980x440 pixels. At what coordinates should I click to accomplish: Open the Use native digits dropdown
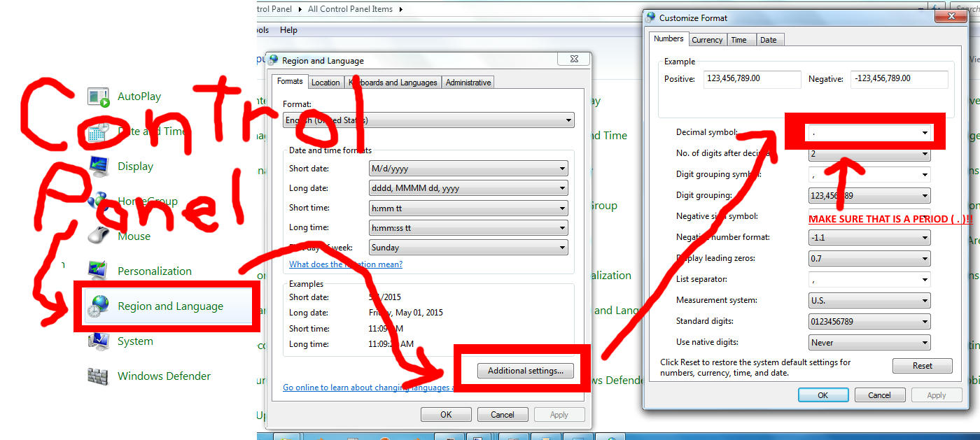(869, 342)
